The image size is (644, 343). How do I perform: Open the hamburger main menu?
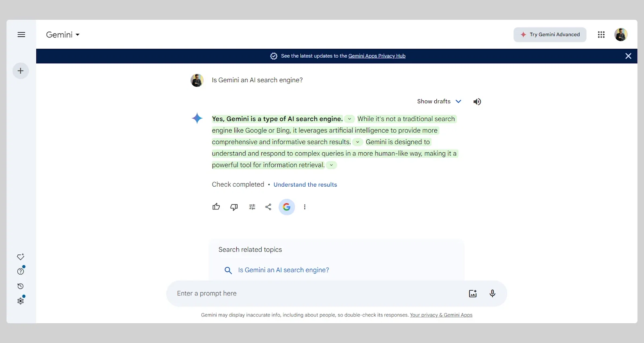point(21,35)
